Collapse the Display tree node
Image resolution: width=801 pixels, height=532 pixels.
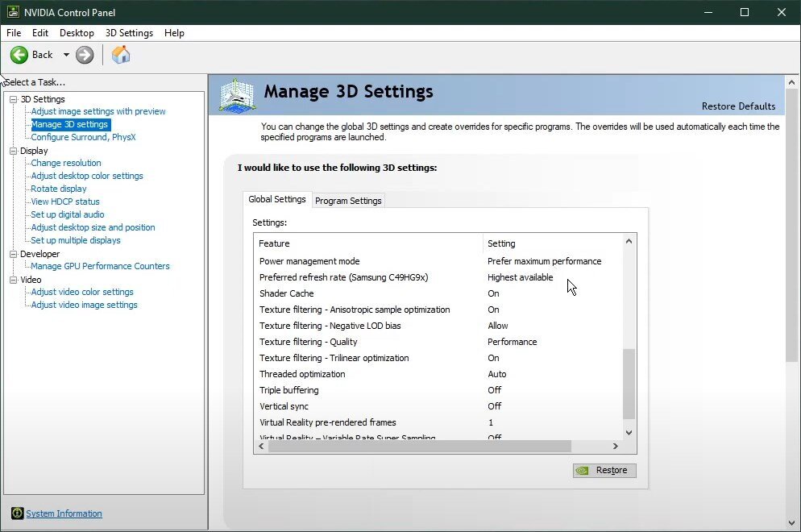13,151
